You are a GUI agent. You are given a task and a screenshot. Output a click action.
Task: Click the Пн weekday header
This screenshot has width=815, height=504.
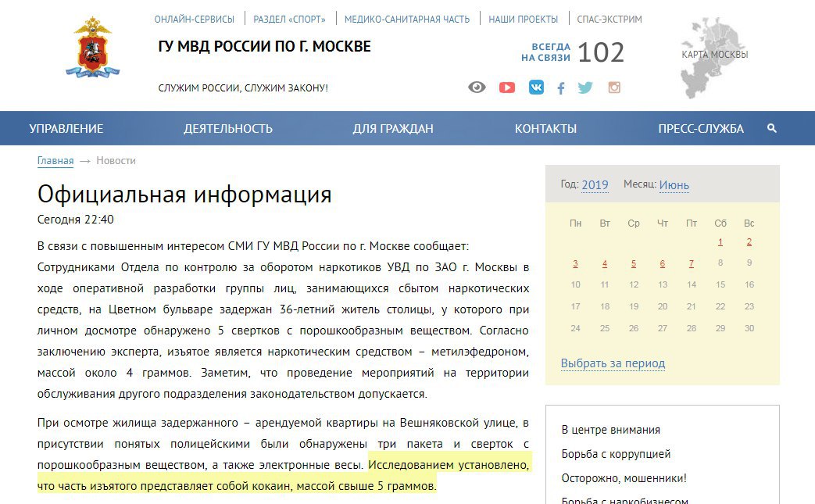[x=575, y=223]
